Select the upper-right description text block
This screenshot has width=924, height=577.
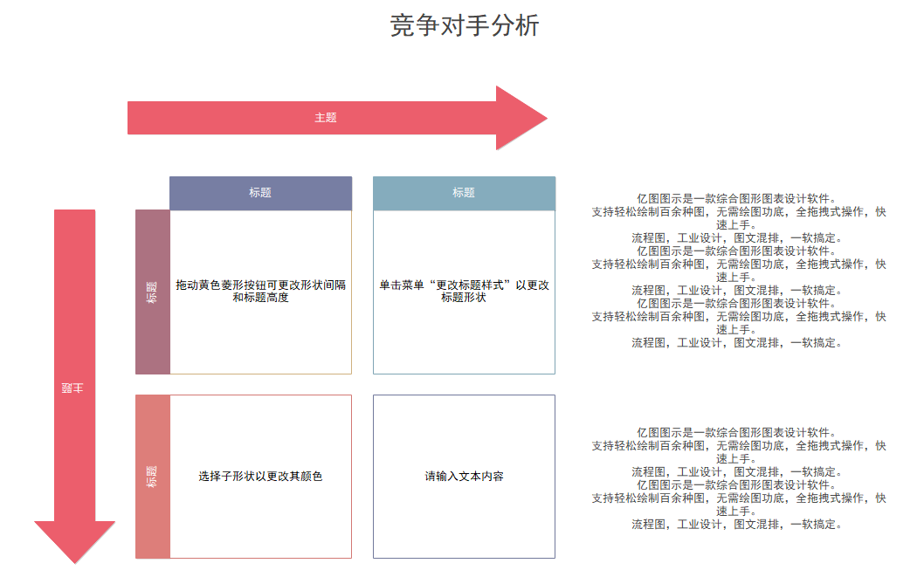pyautogui.click(x=738, y=271)
